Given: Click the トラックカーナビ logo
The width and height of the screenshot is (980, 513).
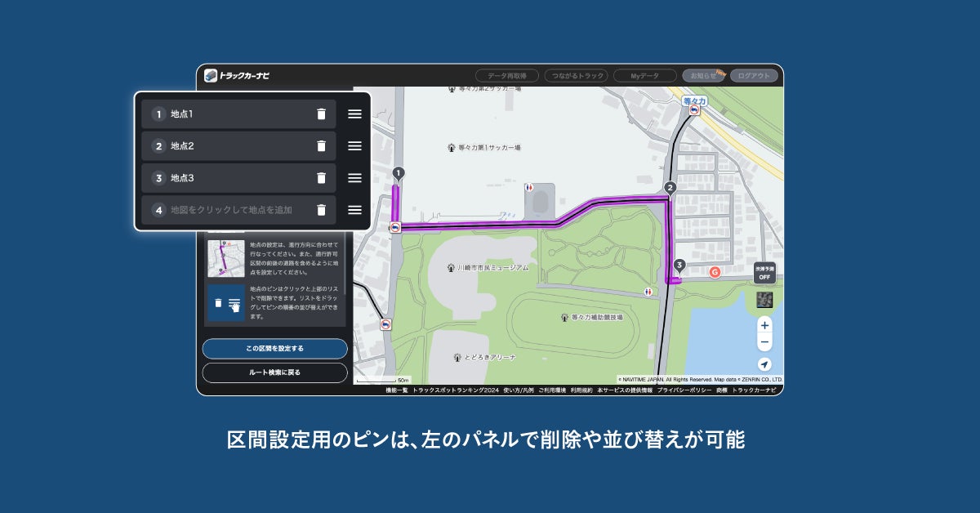Looking at the screenshot, I should pyautogui.click(x=237, y=75).
